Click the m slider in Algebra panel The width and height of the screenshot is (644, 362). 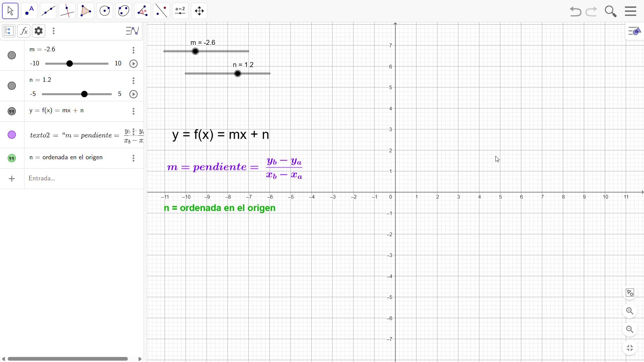[x=77, y=64]
